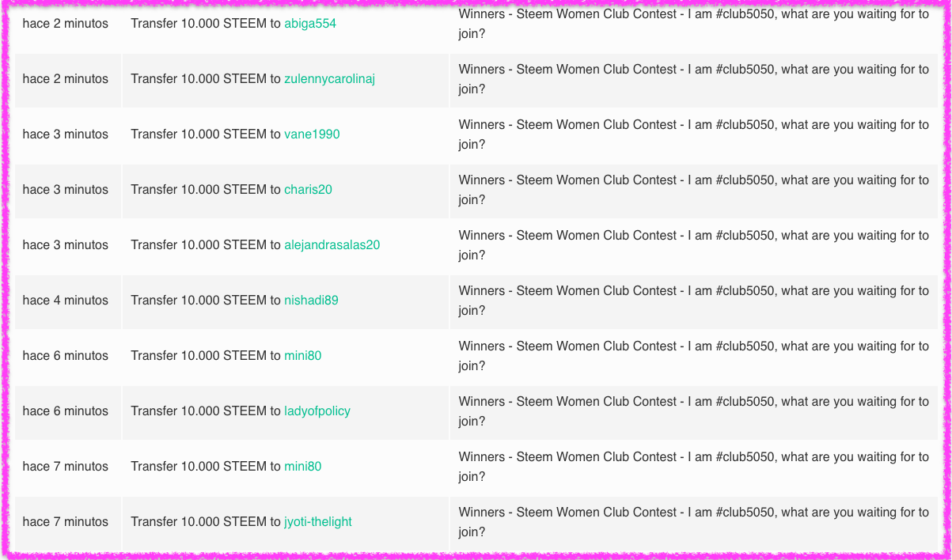Screen dimensions: 952x560
Task: Select the Winners contest memo in abiga554's row
Action: pos(694,24)
